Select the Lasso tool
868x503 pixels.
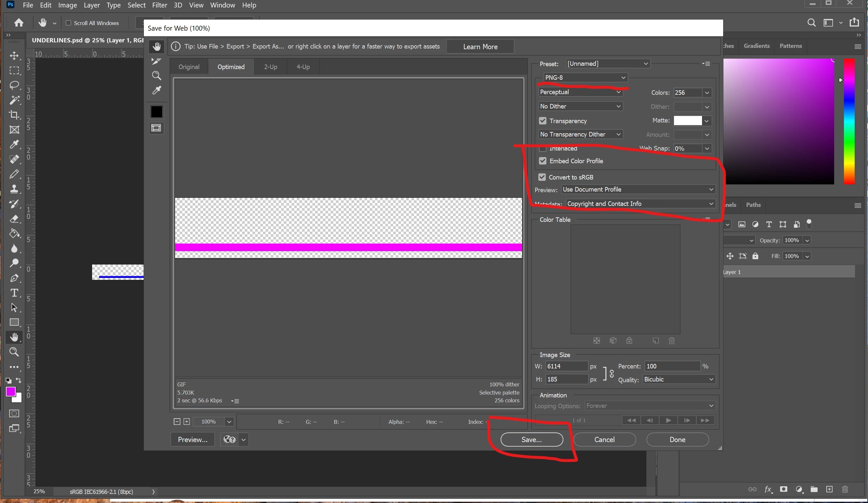(x=14, y=85)
